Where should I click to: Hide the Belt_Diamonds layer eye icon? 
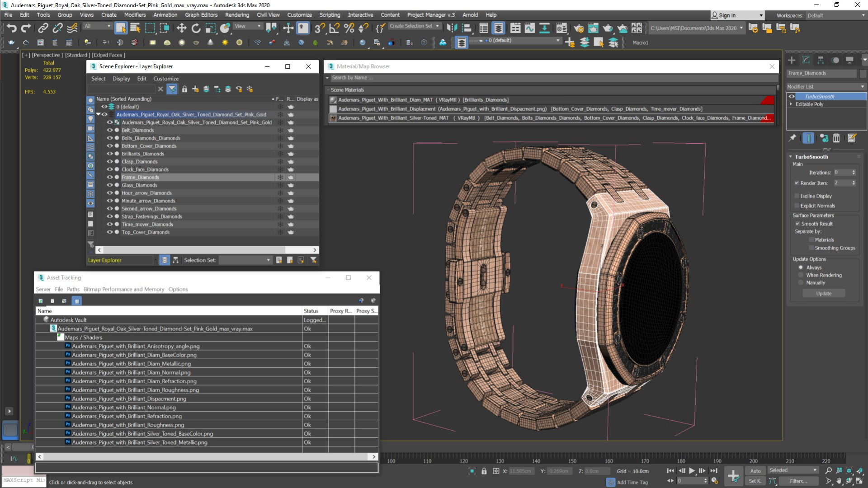point(109,130)
